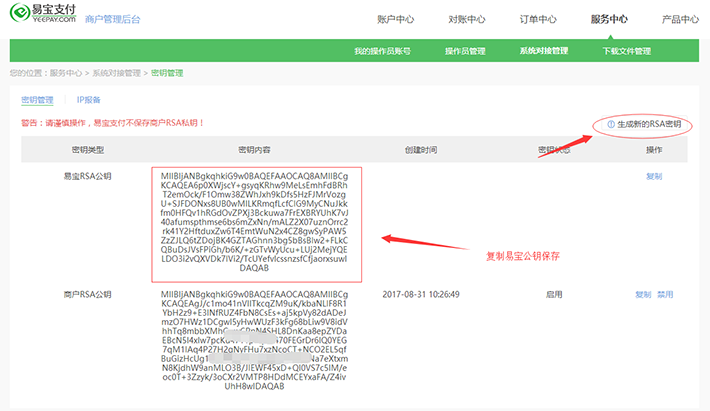Click the 系统对接管理 breadcrumb link
Viewport: 710px width, 411px height.
(116, 73)
